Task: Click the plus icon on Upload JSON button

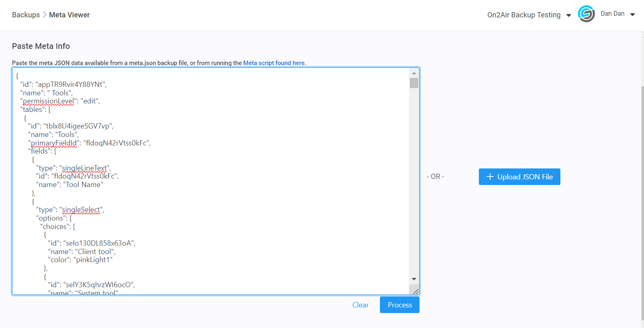Action: point(490,177)
